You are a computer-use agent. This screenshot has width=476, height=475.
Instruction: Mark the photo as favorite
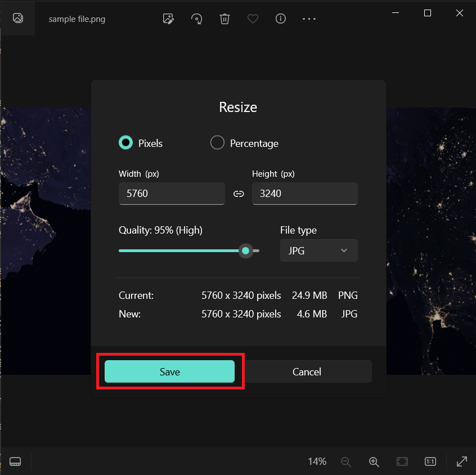(253, 19)
